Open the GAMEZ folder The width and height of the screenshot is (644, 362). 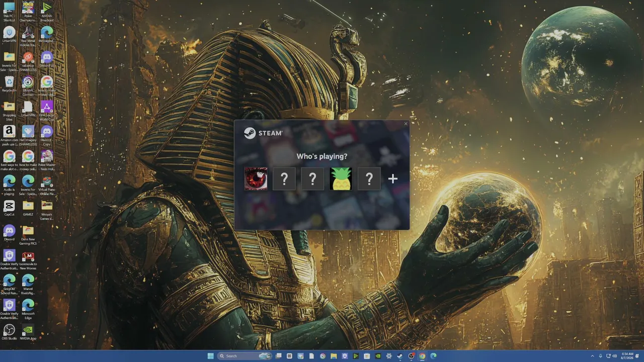point(28,209)
